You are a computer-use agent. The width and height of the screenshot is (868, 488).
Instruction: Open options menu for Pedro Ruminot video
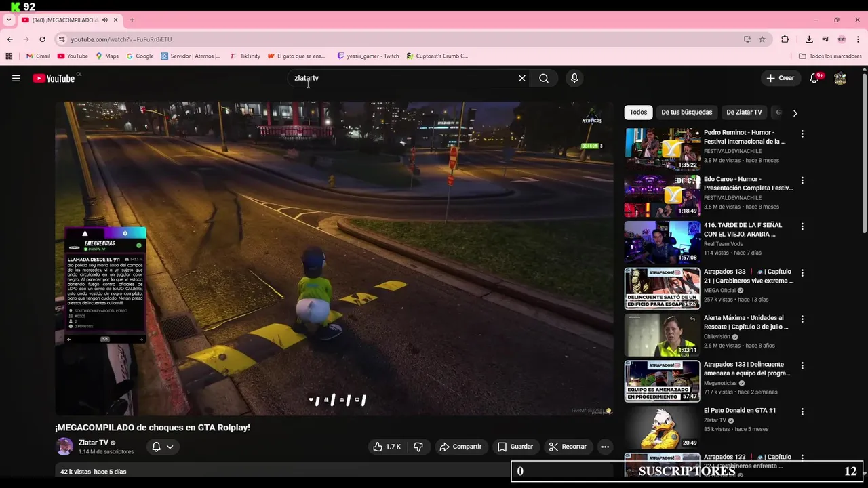802,134
